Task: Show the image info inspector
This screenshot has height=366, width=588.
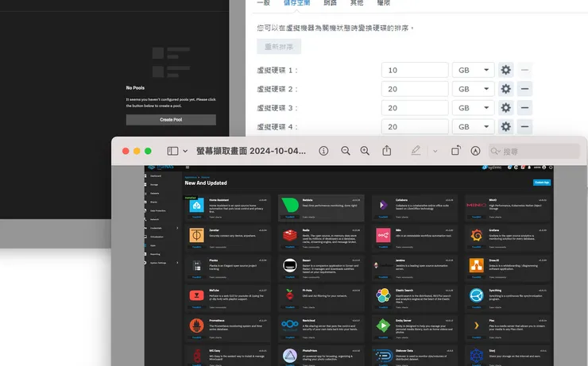Action: pos(323,151)
